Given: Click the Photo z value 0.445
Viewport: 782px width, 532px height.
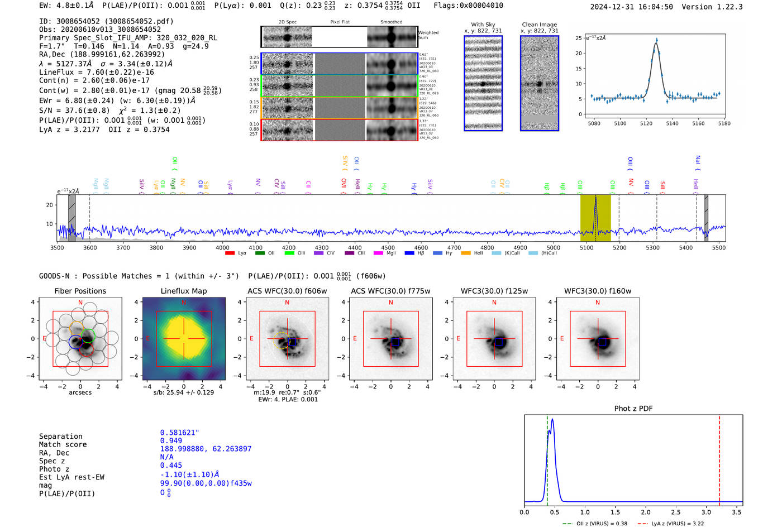Looking at the screenshot, I should pyautogui.click(x=171, y=465).
